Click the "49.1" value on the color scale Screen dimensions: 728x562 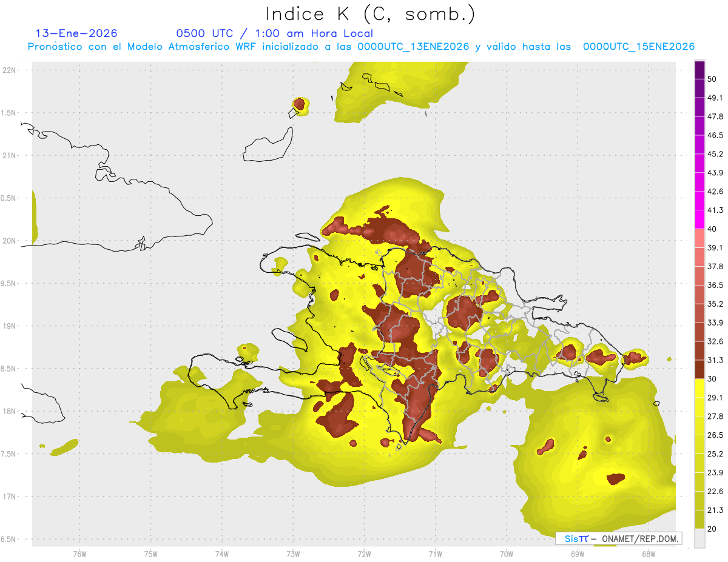pos(715,98)
